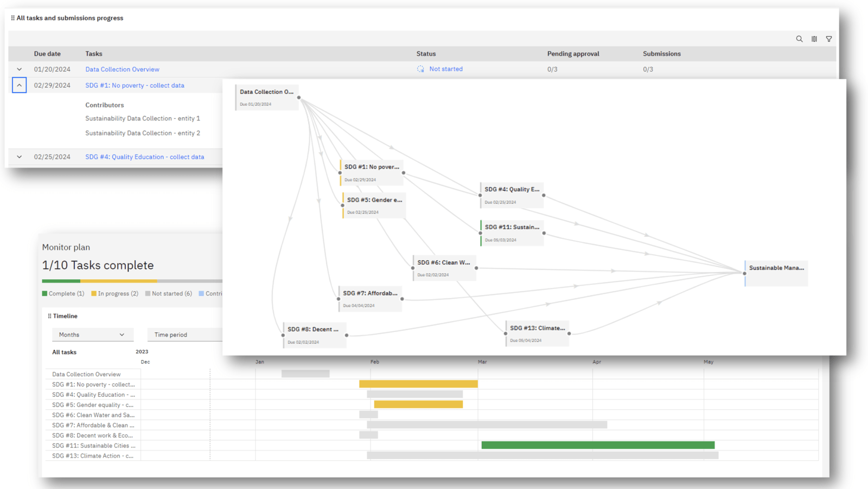Click the Not started status icon
The width and height of the screenshot is (868, 489).
click(x=420, y=69)
